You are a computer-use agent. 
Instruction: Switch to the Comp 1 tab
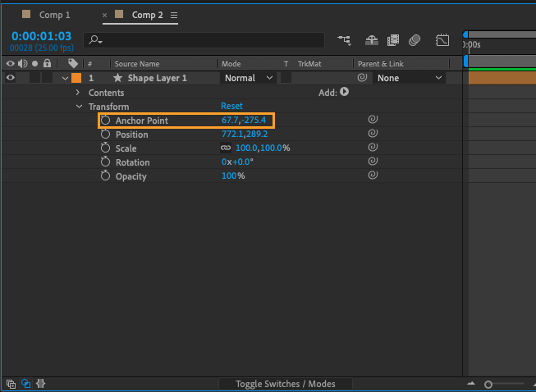55,15
